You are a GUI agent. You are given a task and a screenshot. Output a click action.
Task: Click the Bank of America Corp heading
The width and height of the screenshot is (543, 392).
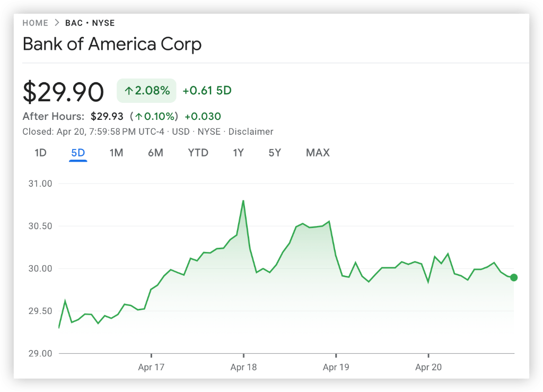pos(112,44)
